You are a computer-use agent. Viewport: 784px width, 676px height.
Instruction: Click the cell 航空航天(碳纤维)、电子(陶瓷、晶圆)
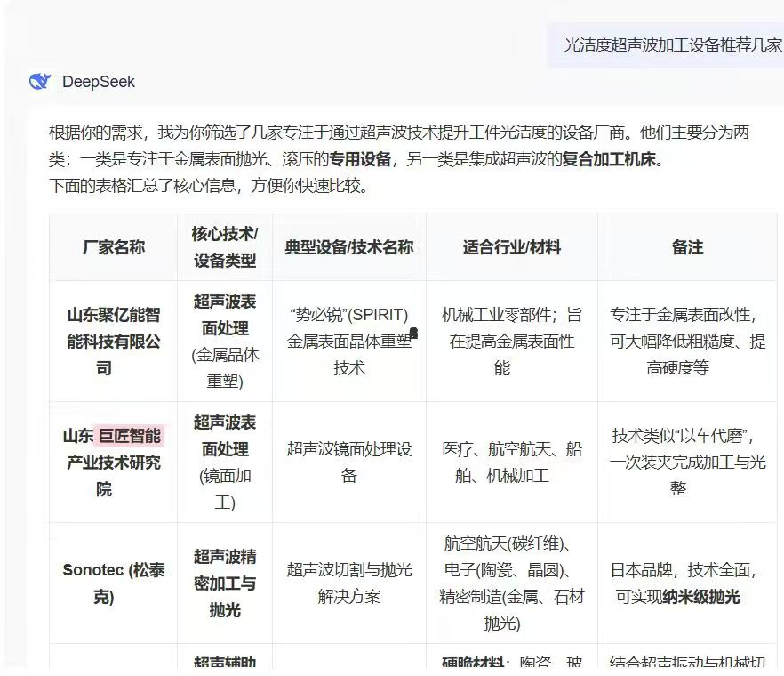[511, 583]
